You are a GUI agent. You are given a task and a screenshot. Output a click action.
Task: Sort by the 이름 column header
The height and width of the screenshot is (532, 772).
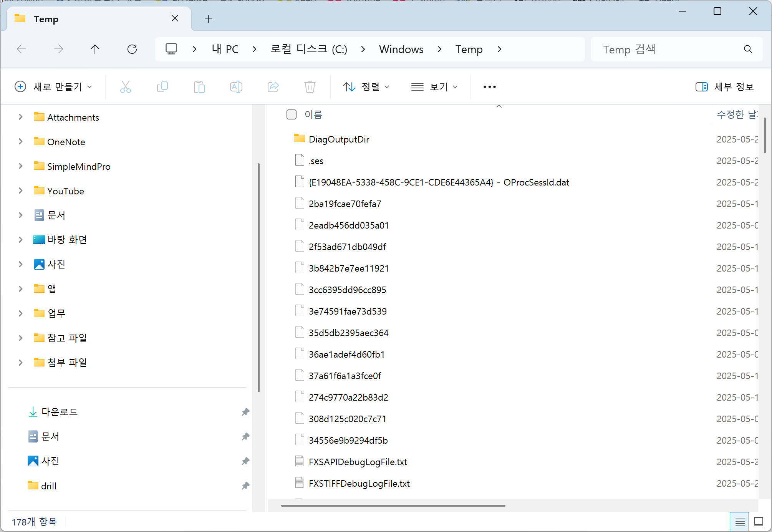click(x=313, y=114)
